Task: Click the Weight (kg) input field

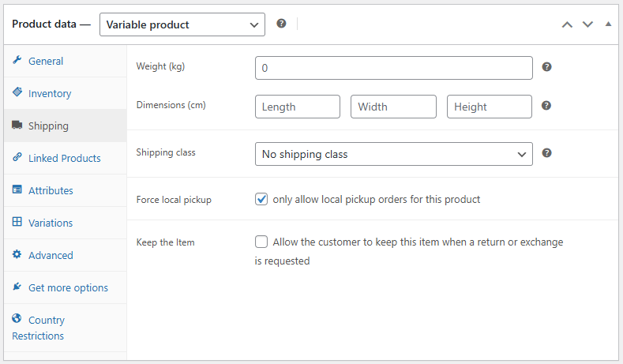Action: click(393, 68)
